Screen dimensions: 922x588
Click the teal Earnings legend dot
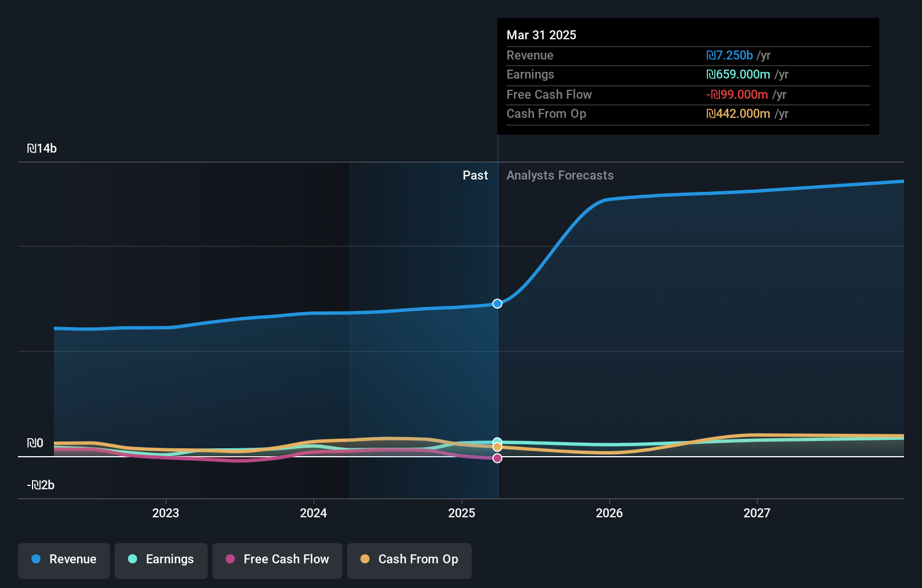coord(132,559)
